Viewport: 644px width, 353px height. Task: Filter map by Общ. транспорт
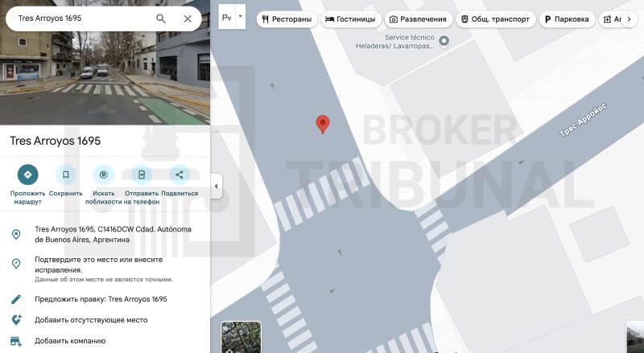pyautogui.click(x=496, y=18)
